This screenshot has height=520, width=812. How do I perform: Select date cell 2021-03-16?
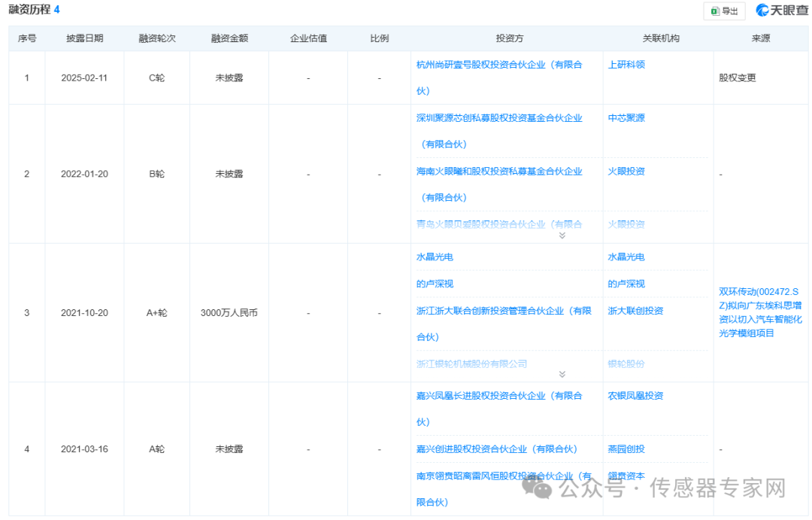pyautogui.click(x=84, y=449)
